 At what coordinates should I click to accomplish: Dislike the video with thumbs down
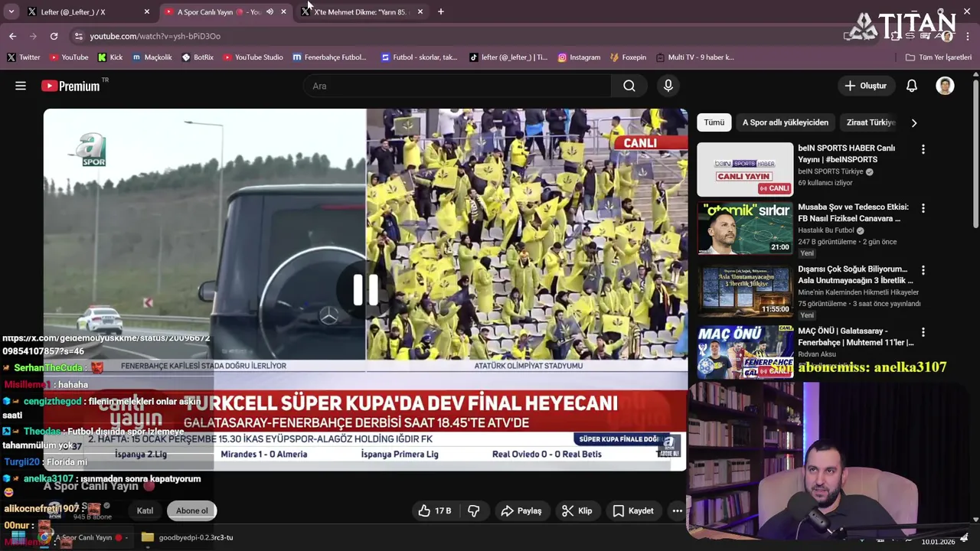click(x=474, y=510)
